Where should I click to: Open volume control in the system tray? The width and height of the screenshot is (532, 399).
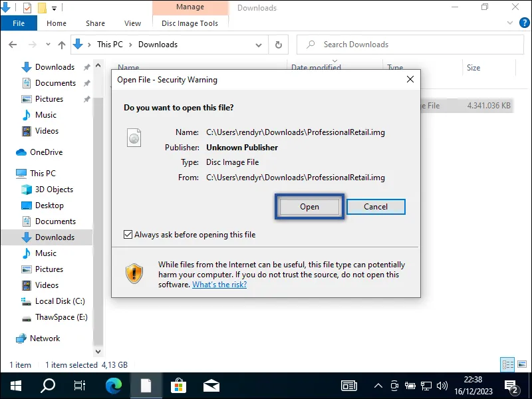coord(443,385)
